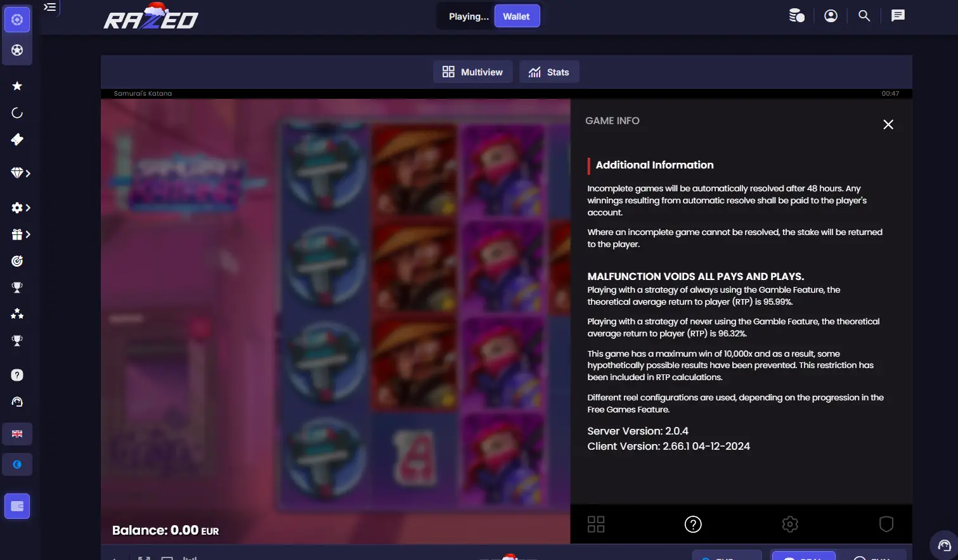
Task: Open favorites star icon in sidebar
Action: pyautogui.click(x=17, y=86)
